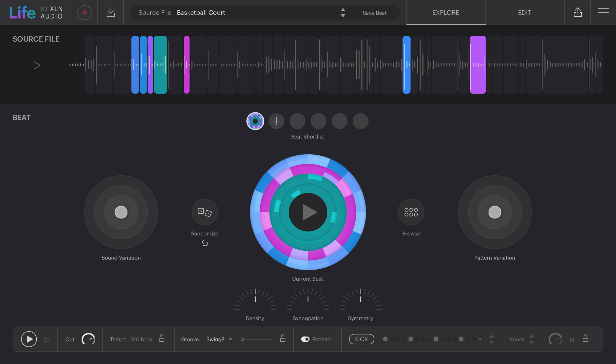Image resolution: width=616 pixels, height=364 pixels.
Task: Click the Sound Variation pad handle
Action: (x=121, y=212)
